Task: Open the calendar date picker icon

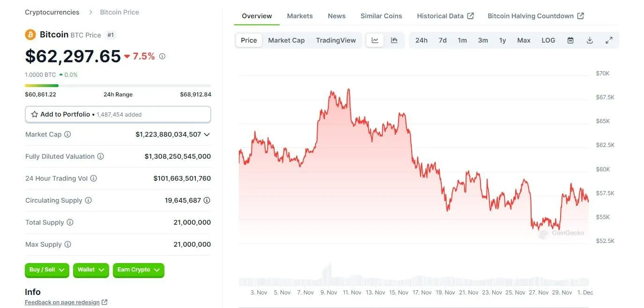Action: coord(570,40)
